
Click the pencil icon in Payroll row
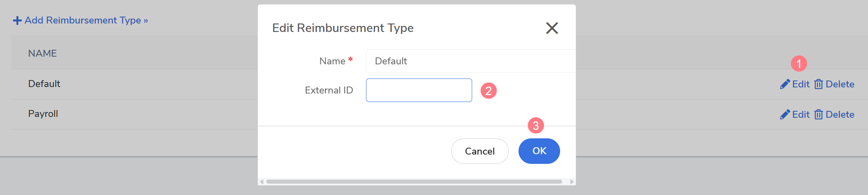coord(784,114)
